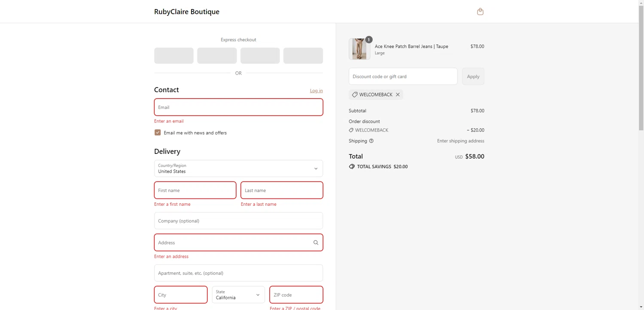
Task: Focus the First name field
Action: (x=195, y=190)
